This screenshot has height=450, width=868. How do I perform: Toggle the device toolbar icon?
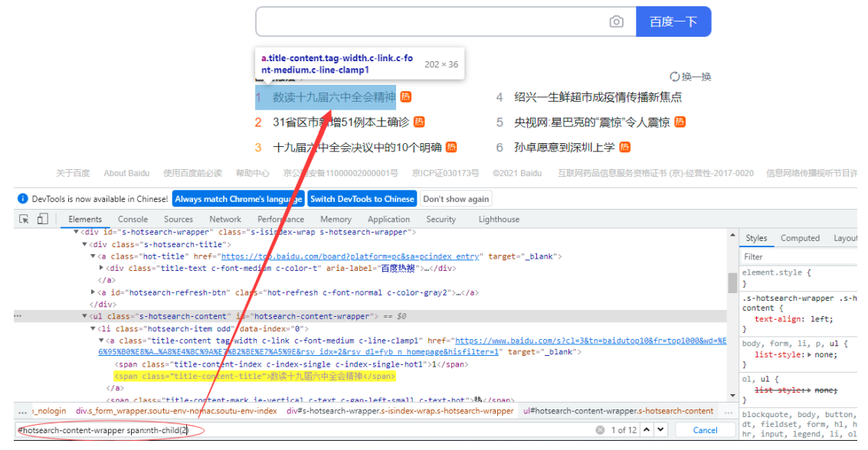click(43, 220)
